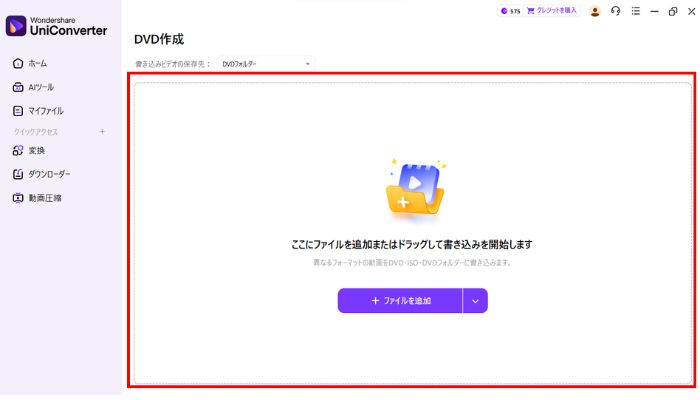This screenshot has width=700, height=400.
Task: Select AIツール in the sidebar
Action: pos(41,87)
